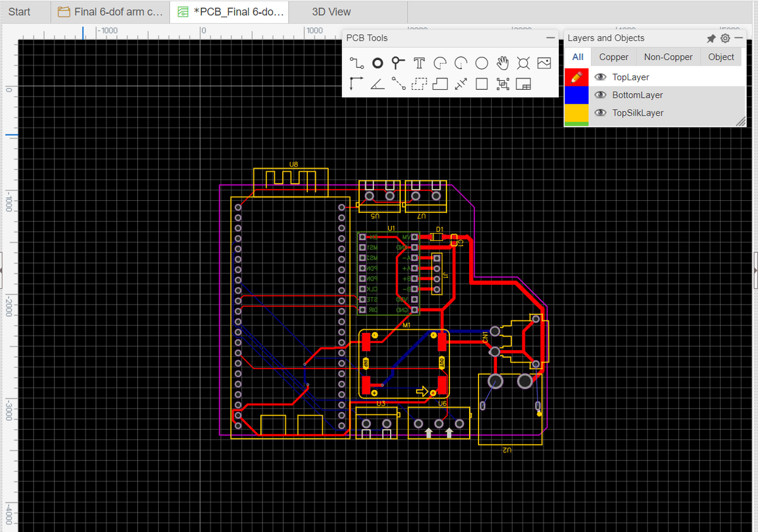Open the 3D View tab
This screenshot has height=532, width=758.
click(331, 11)
